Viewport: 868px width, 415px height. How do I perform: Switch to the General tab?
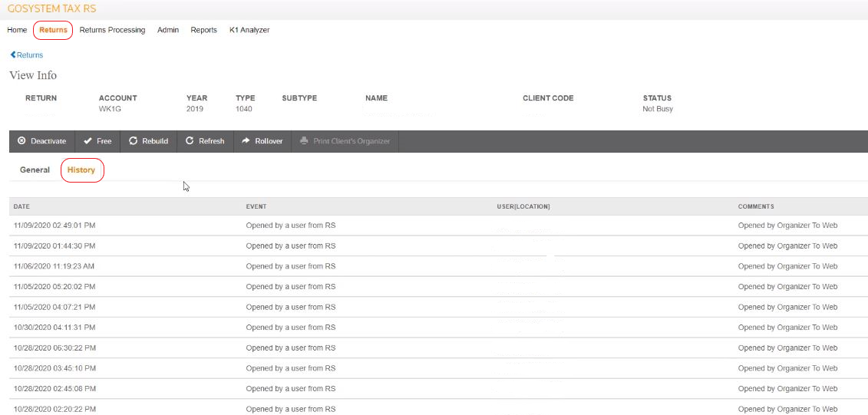(x=35, y=170)
